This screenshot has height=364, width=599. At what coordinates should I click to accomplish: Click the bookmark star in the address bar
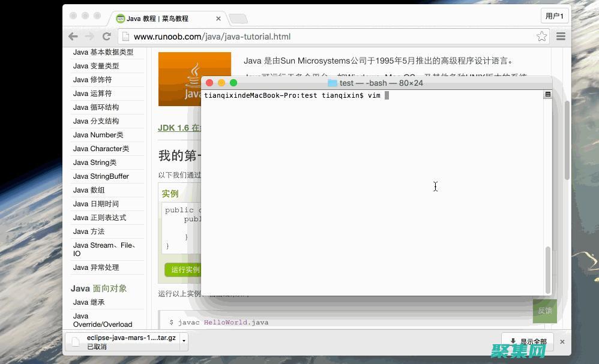(541, 37)
